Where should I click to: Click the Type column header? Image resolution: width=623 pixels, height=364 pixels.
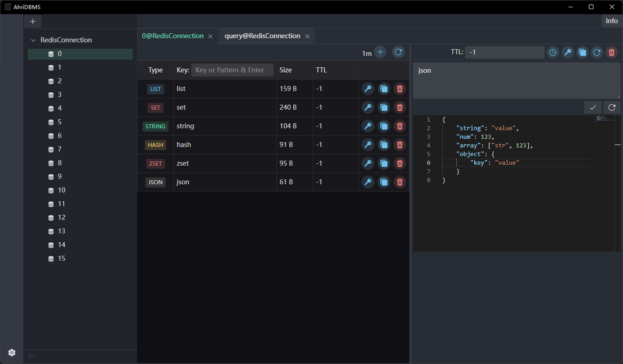tap(155, 70)
